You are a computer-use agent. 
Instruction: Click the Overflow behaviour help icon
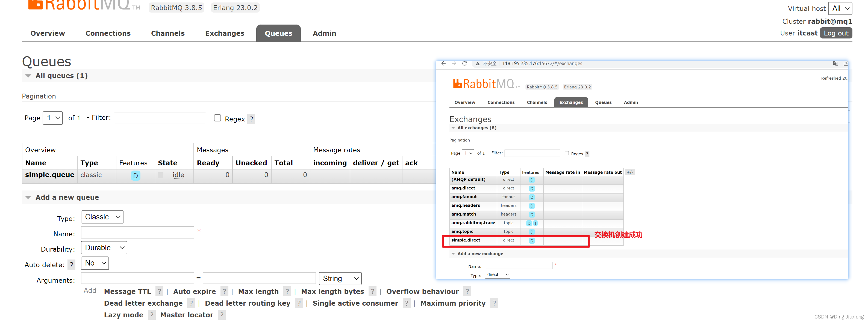467,291
